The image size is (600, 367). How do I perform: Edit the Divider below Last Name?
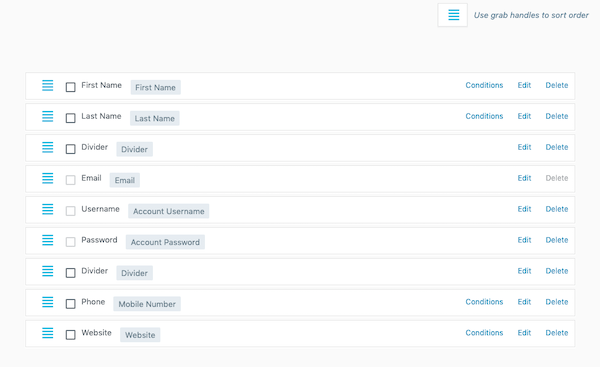coord(524,147)
